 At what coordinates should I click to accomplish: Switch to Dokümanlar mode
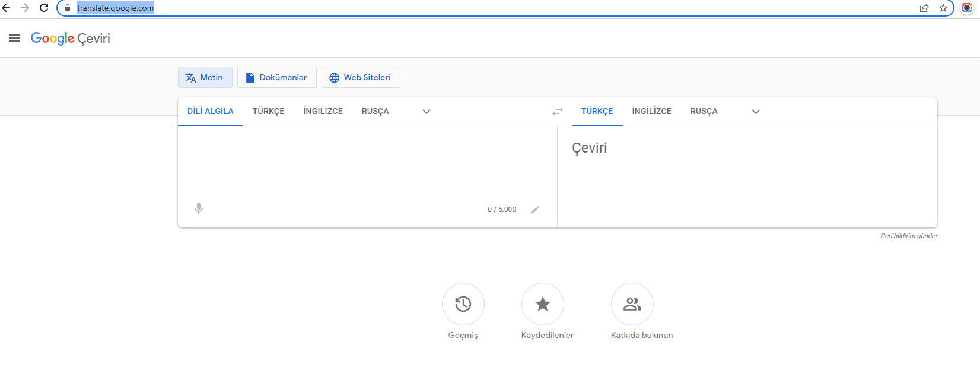(276, 77)
